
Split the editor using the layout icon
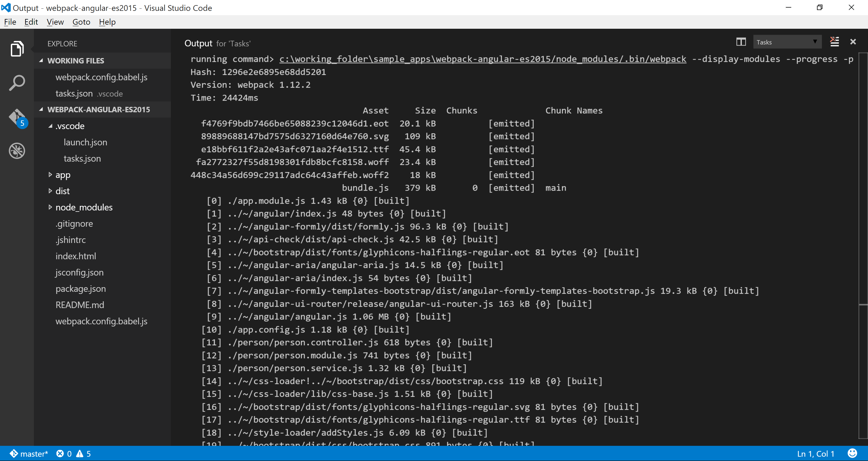click(x=741, y=42)
